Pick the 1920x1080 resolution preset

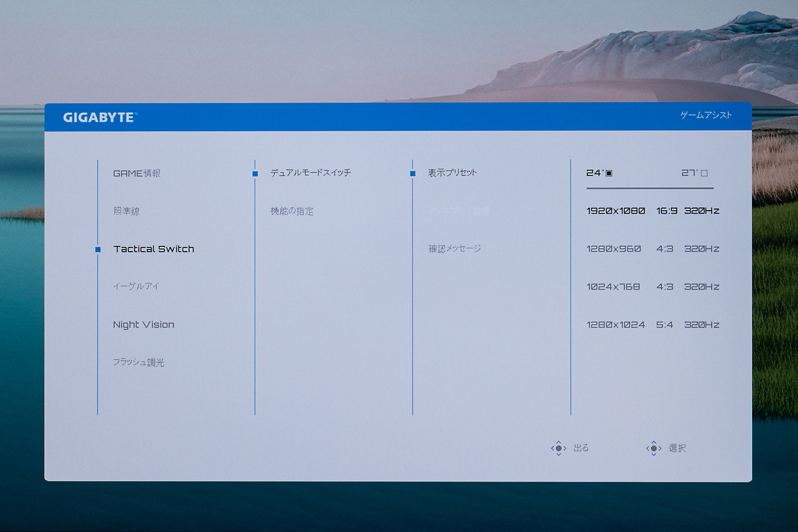(616, 211)
